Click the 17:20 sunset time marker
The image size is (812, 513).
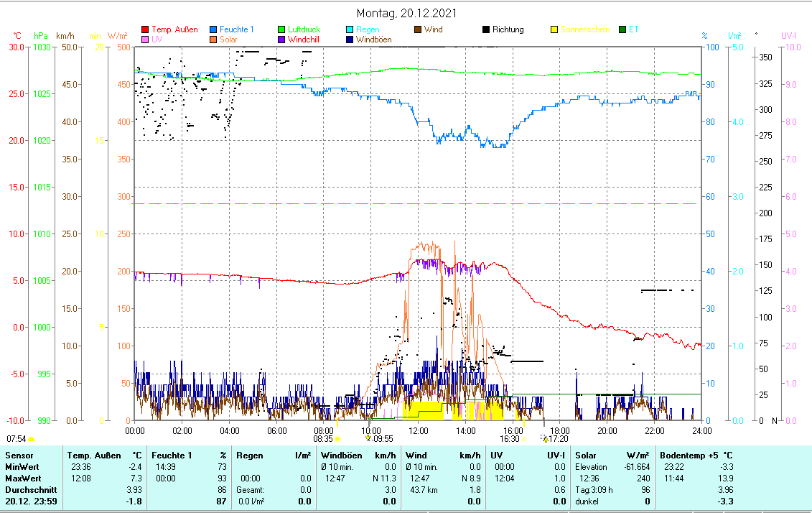point(558,438)
